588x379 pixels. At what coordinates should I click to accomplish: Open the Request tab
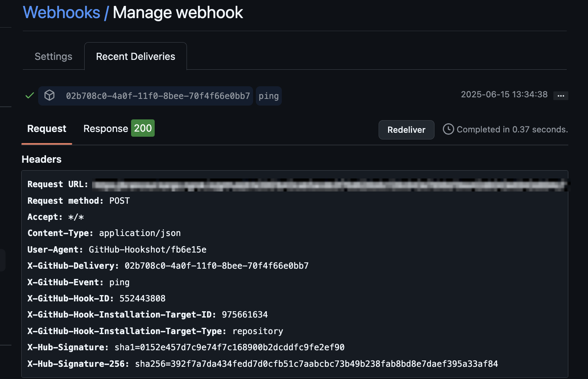[46, 129]
